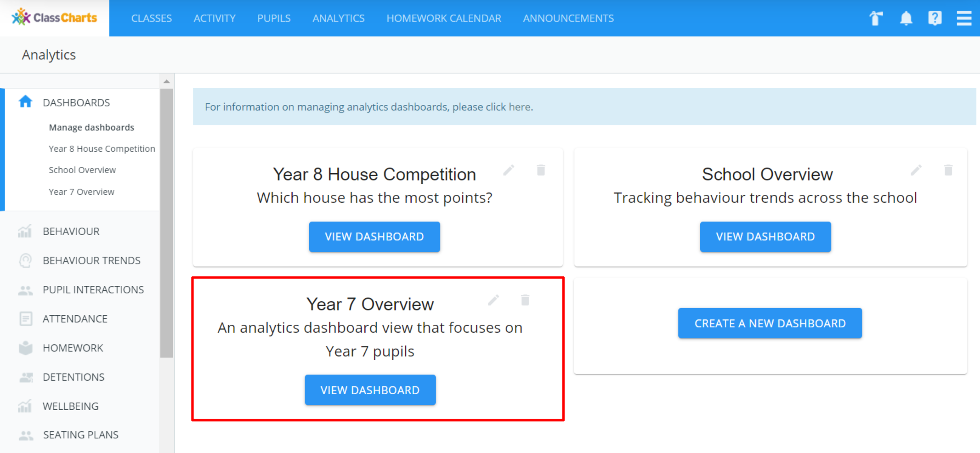Click the Dashboards home icon
Screen dimensions: 980x453
click(26, 102)
